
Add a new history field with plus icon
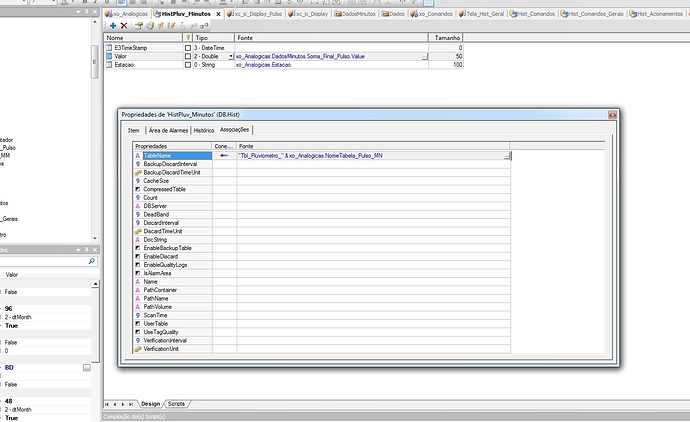[x=113, y=26]
